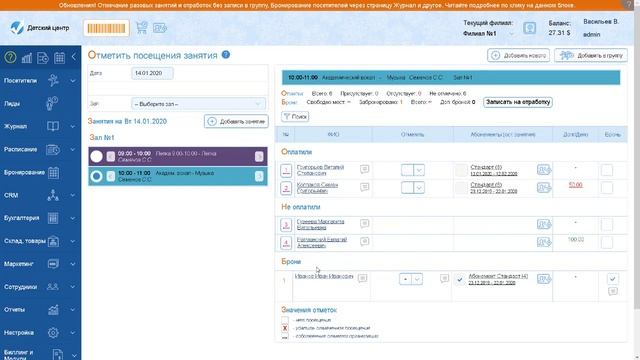Tick the booking checkbox for visitor row 4
This screenshot has width=640, height=360.
[x=607, y=242]
